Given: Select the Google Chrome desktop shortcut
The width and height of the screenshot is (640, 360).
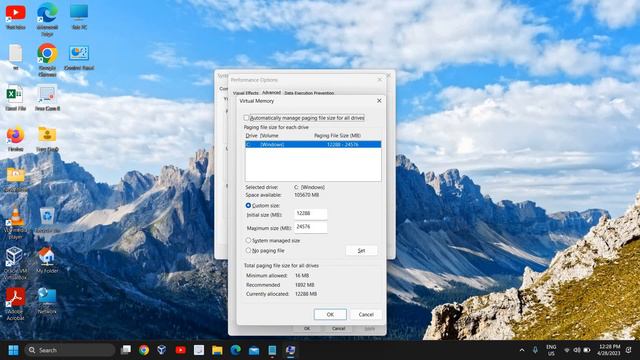Looking at the screenshot, I should [x=47, y=60].
